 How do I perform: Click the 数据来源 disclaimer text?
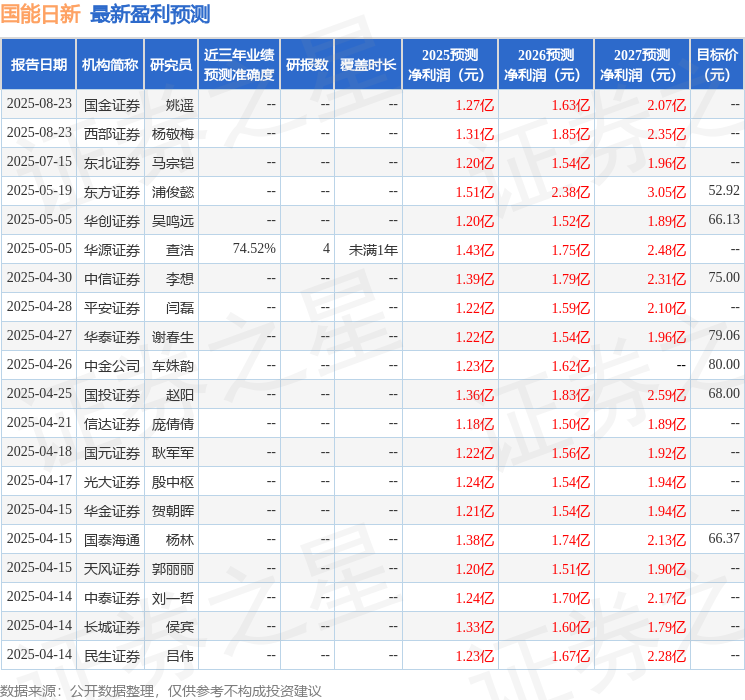161,690
